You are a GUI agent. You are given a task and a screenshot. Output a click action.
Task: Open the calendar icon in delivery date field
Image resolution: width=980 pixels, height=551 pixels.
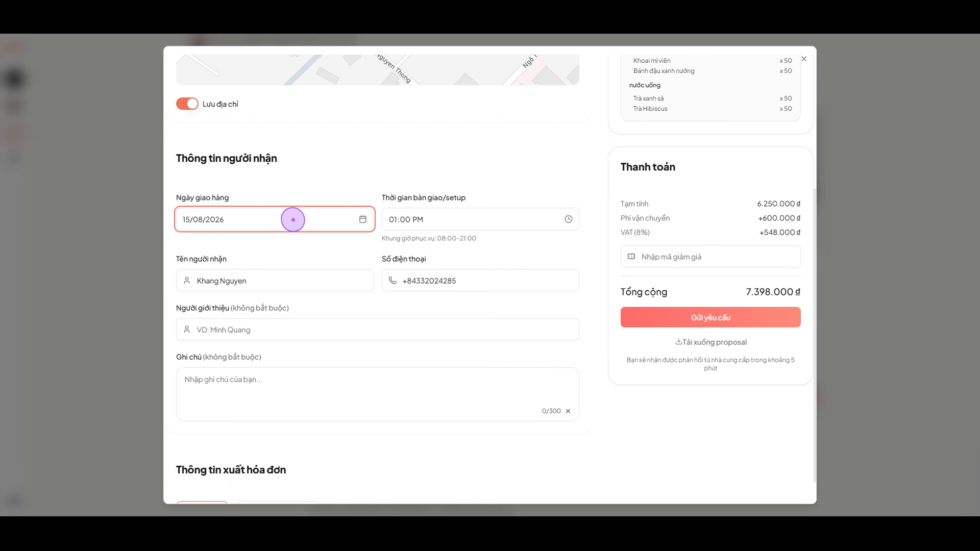363,219
